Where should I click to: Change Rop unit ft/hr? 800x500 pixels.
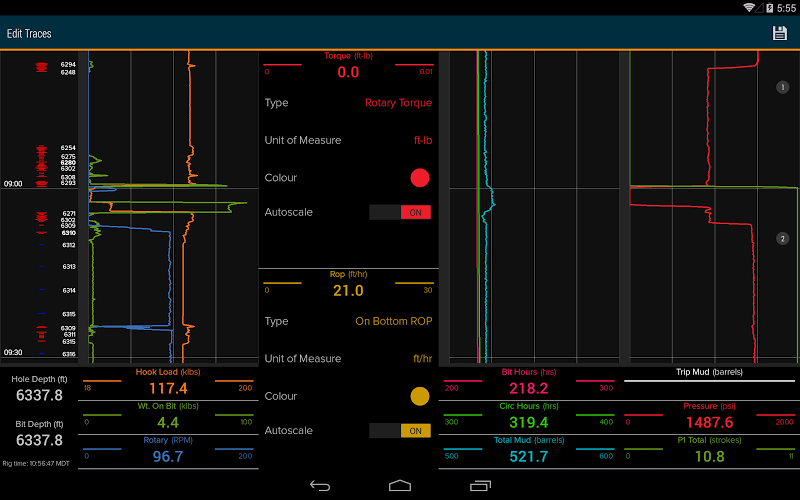click(x=422, y=359)
